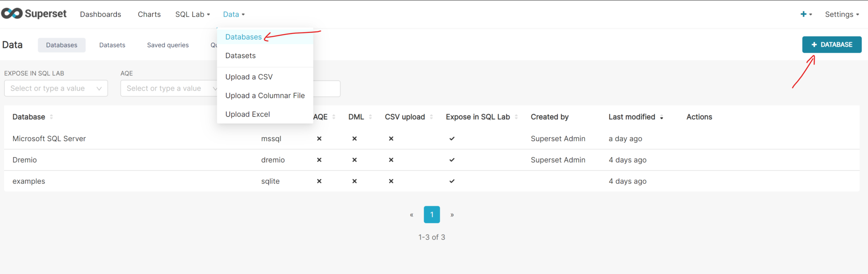The height and width of the screenshot is (274, 868).
Task: Open the quick-create plus menu
Action: (x=804, y=14)
